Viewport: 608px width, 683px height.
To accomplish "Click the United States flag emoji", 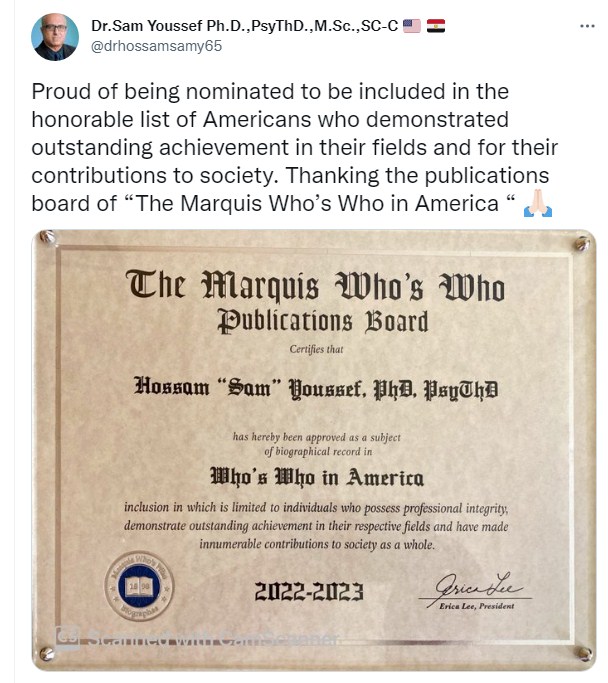I will coord(411,26).
